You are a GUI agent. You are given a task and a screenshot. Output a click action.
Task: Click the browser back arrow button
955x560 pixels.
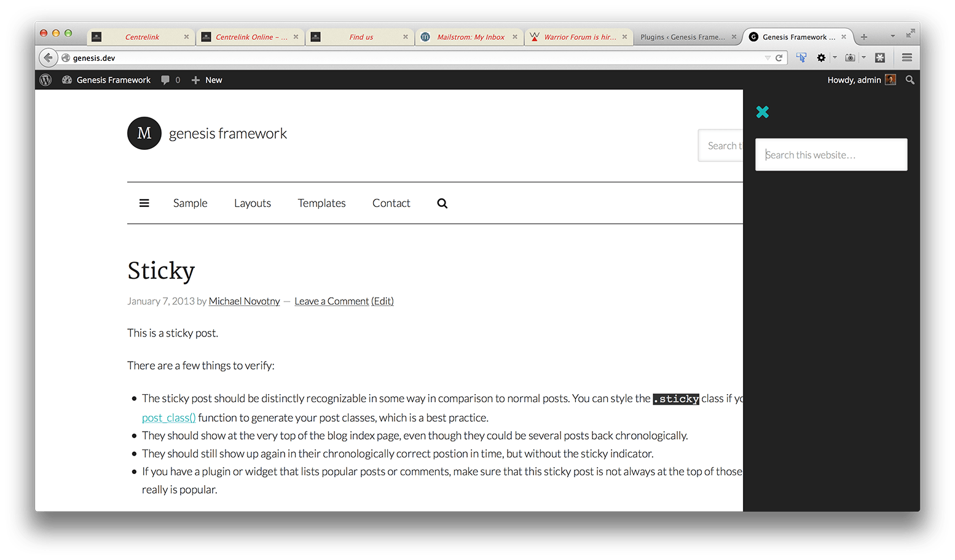(x=48, y=58)
